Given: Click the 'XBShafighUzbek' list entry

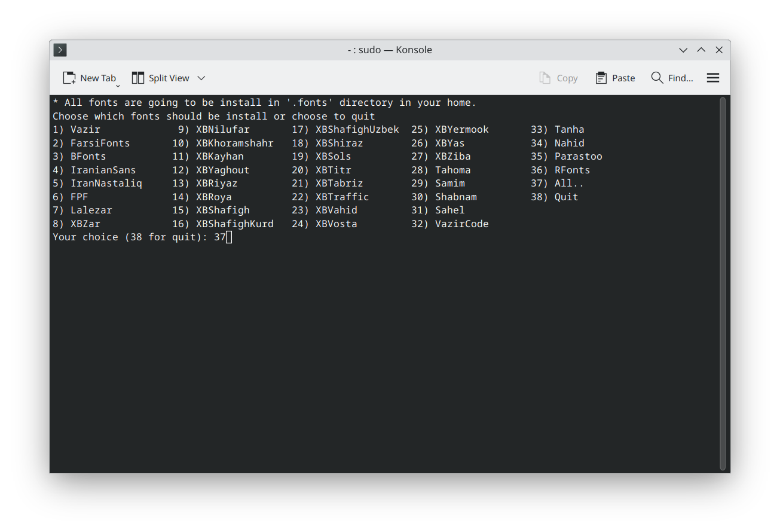Looking at the screenshot, I should click(357, 130).
